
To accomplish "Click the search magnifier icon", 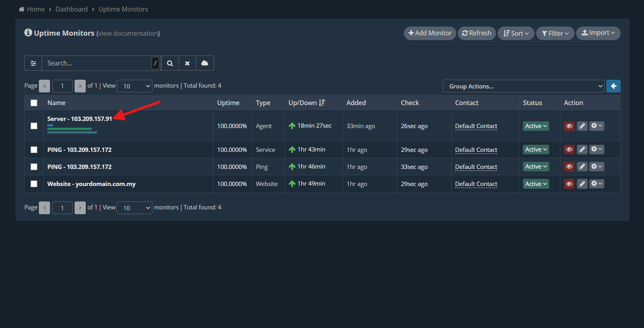I will pyautogui.click(x=170, y=63).
